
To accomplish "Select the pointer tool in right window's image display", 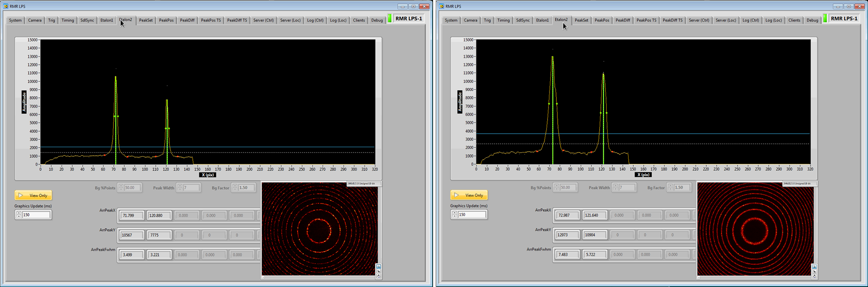I will click(814, 272).
